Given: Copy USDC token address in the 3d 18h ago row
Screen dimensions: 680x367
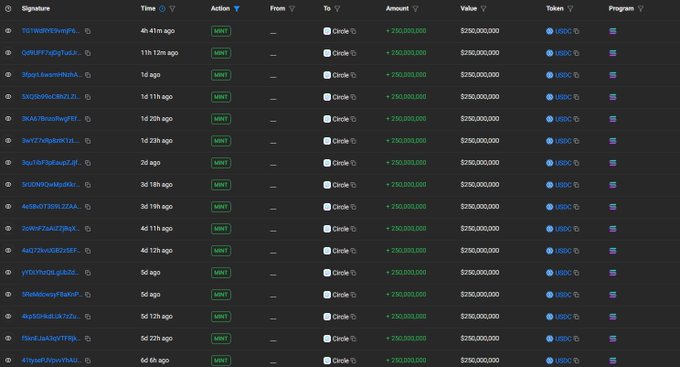Looking at the screenshot, I should point(576,185).
